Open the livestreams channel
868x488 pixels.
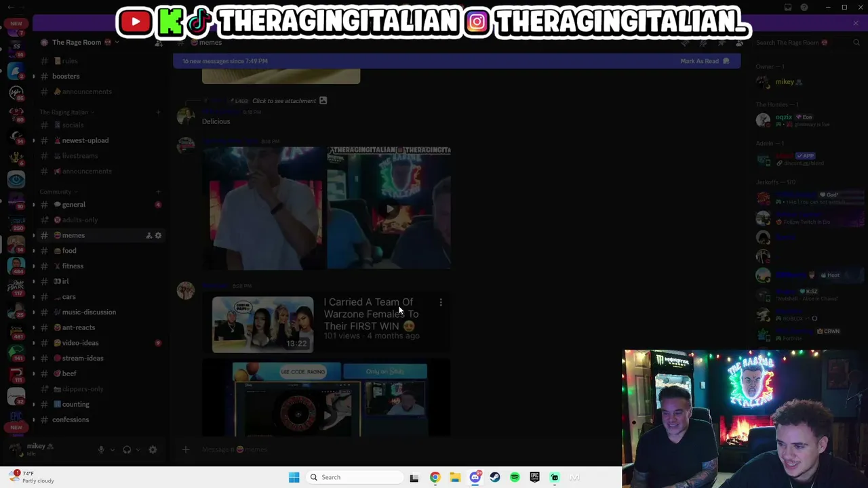pyautogui.click(x=100, y=156)
